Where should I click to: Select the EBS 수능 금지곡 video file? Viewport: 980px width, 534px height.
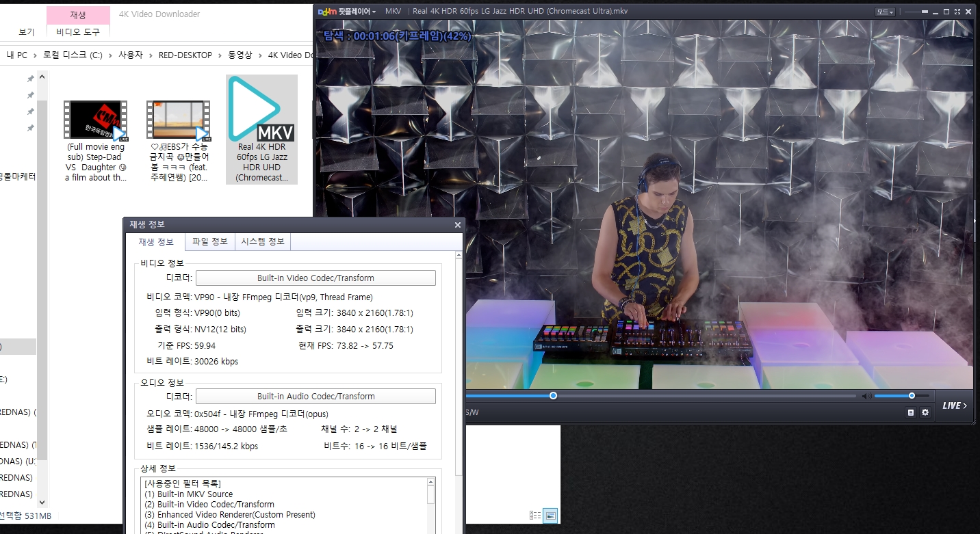click(x=179, y=142)
